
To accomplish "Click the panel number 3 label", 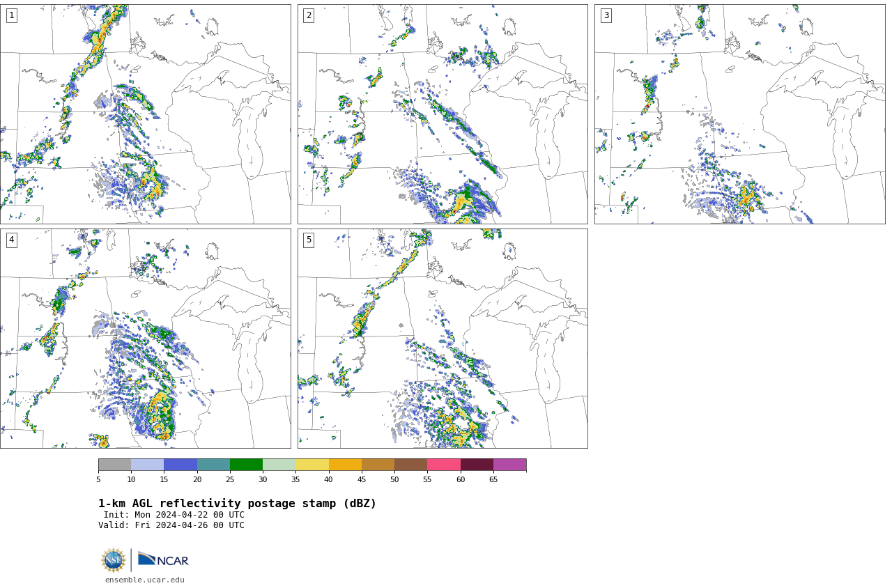I will (x=606, y=15).
